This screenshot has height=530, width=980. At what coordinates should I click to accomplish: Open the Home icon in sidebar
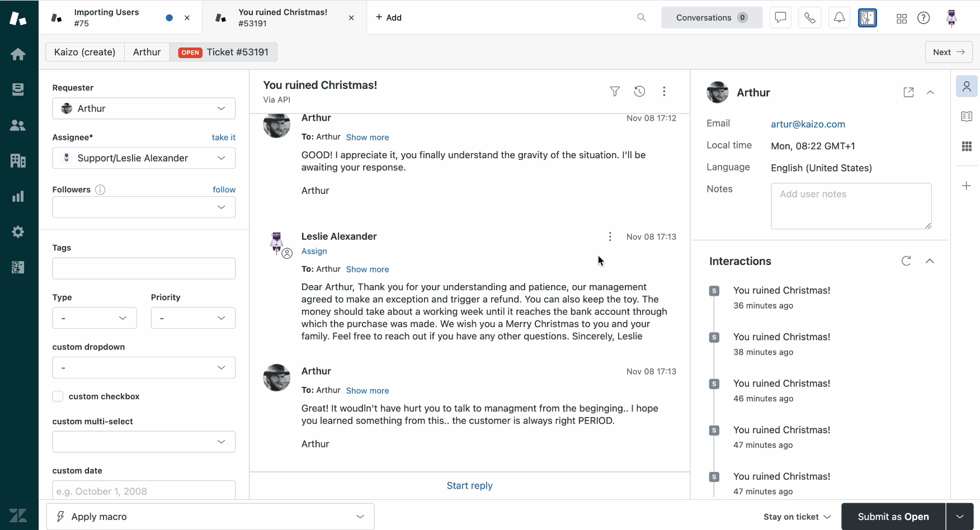(18, 54)
